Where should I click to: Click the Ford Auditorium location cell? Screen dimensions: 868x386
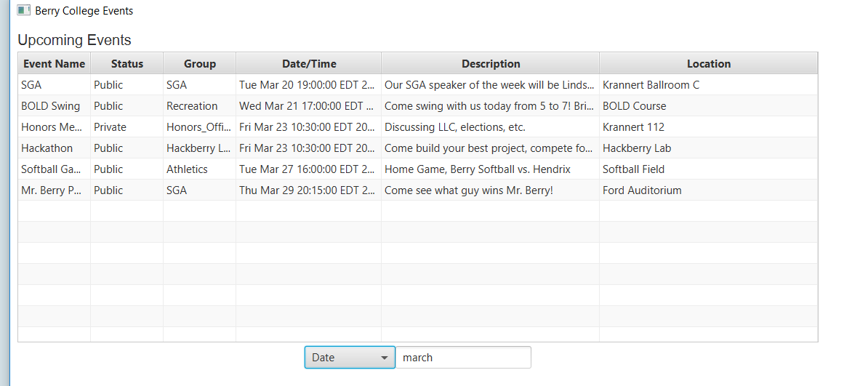(x=642, y=190)
